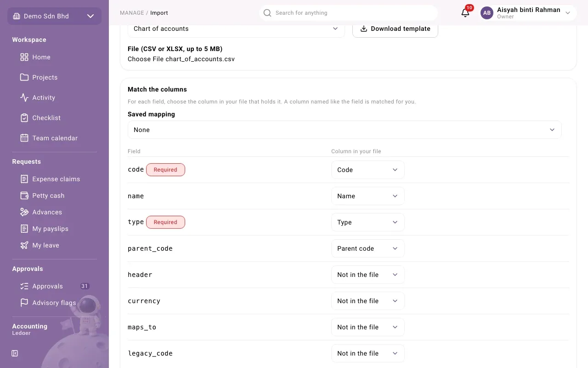Open the Saved mapping dropdown
The image size is (588, 368).
345,130
